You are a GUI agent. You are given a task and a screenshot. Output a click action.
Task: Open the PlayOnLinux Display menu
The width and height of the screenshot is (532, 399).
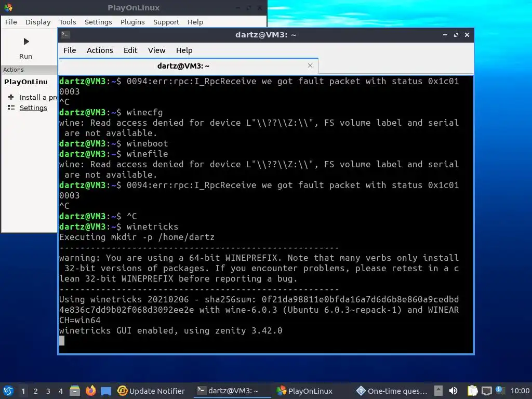[38, 22]
